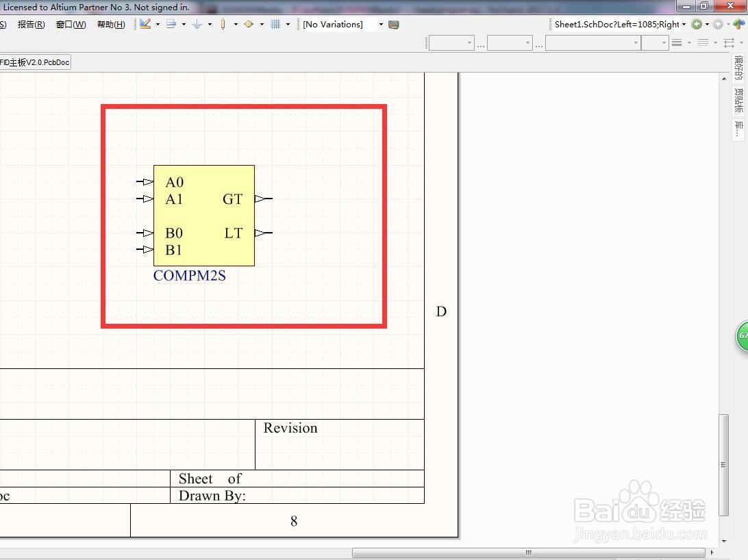
Task: Click the GT output pin label
Action: coord(233,199)
